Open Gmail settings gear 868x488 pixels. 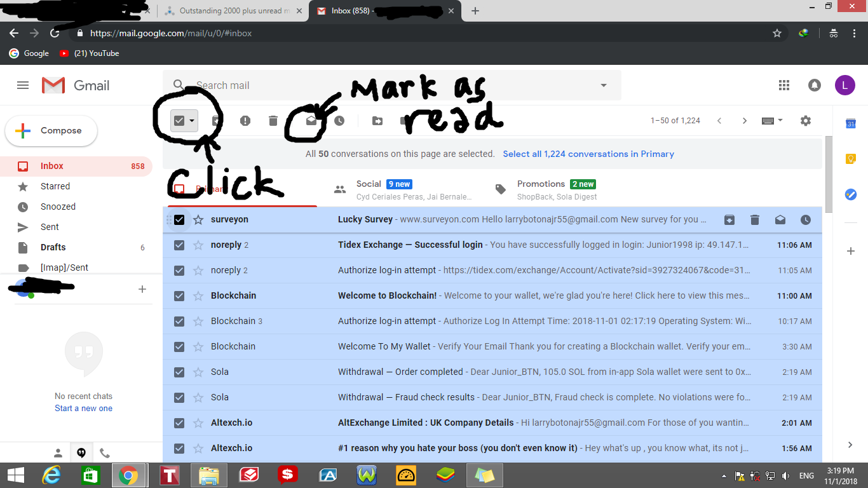(x=806, y=121)
